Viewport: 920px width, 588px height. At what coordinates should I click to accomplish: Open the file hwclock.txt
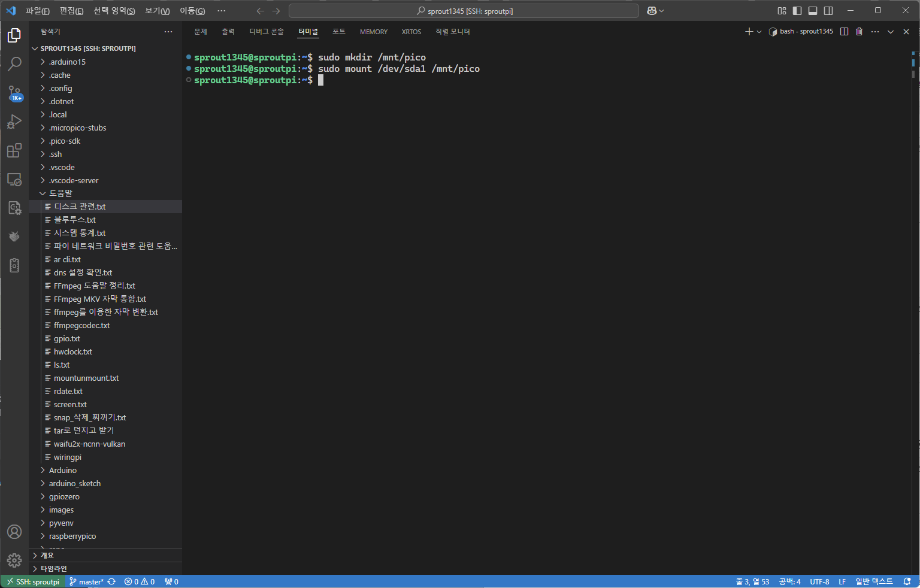click(x=105, y=351)
